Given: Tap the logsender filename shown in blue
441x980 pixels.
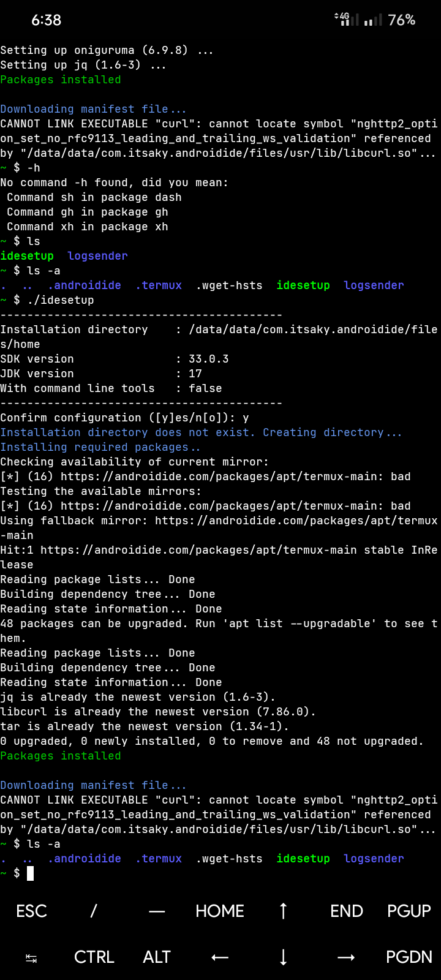Looking at the screenshot, I should 97,255.
